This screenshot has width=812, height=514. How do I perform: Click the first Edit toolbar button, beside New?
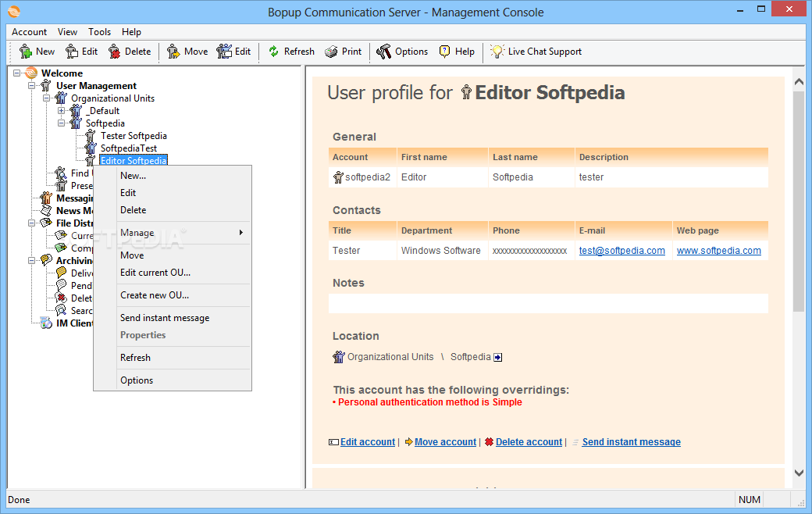tap(82, 52)
